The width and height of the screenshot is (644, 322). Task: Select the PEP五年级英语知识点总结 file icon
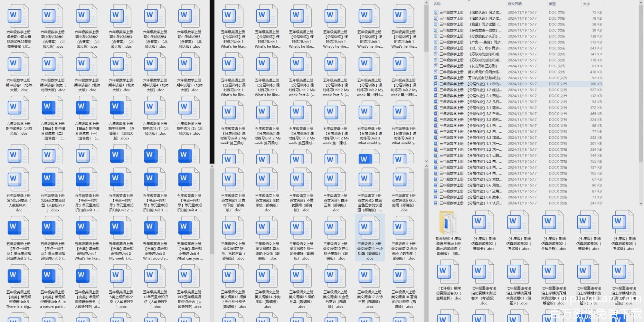point(189,276)
